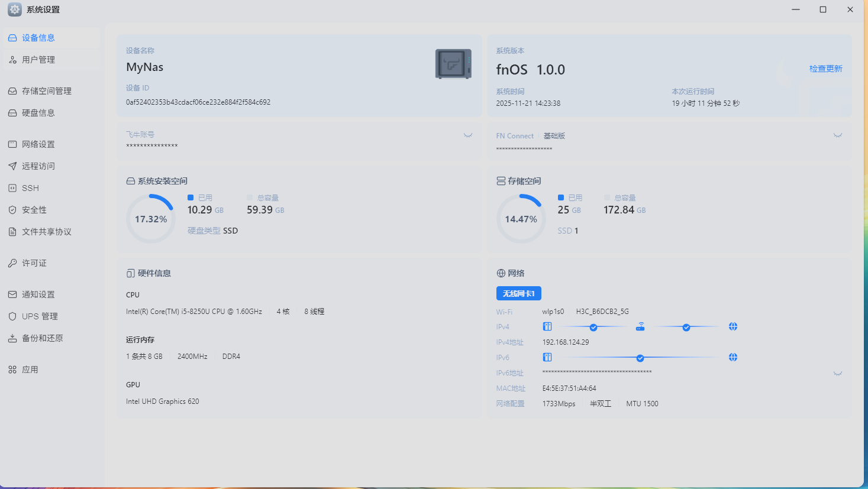Click the 通知设置 envelope icon
This screenshot has width=868, height=489.
click(x=12, y=294)
